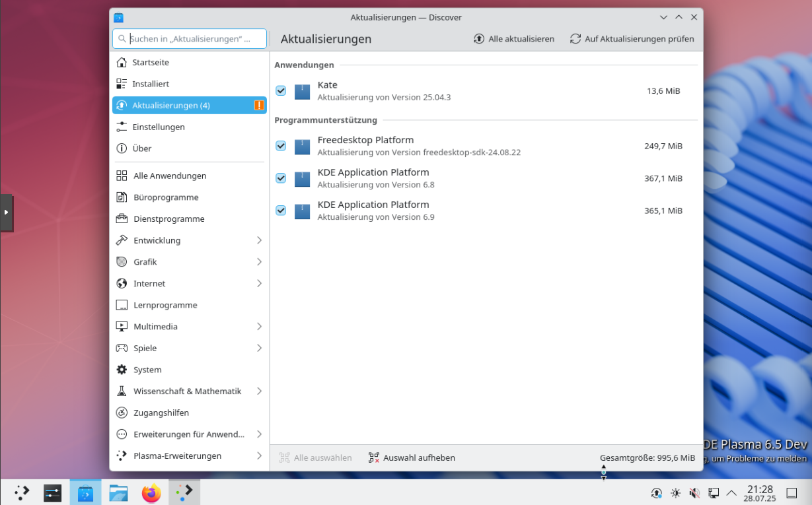Viewport: 812px width, 505px height.
Task: Click the Entwicklung hammer icon
Action: point(122,240)
